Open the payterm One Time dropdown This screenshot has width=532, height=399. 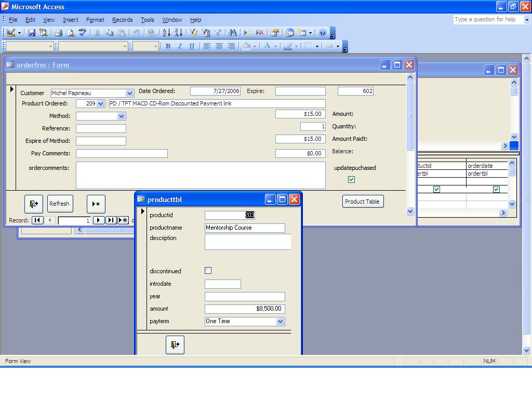pyautogui.click(x=280, y=321)
